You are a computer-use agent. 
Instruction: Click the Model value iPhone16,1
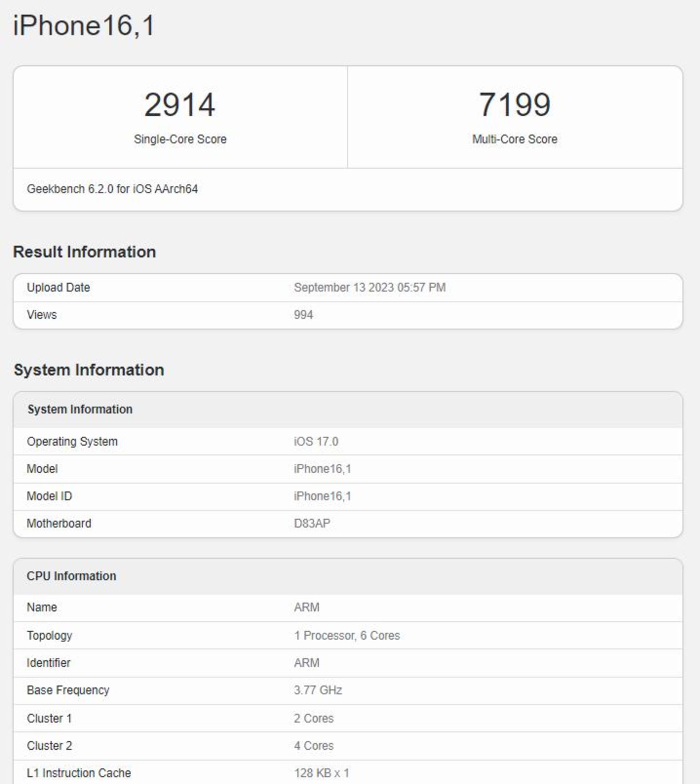[x=322, y=469]
